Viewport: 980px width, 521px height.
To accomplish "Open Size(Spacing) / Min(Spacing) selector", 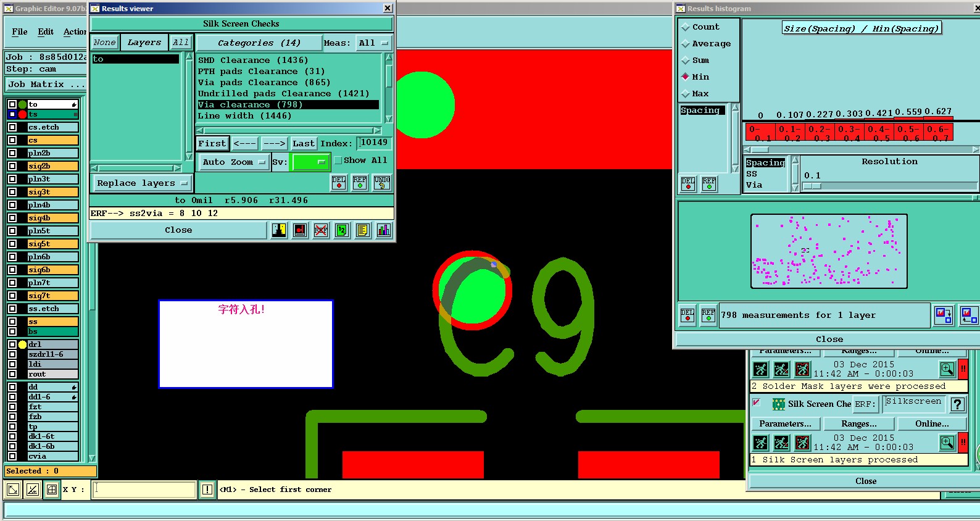I will (862, 28).
